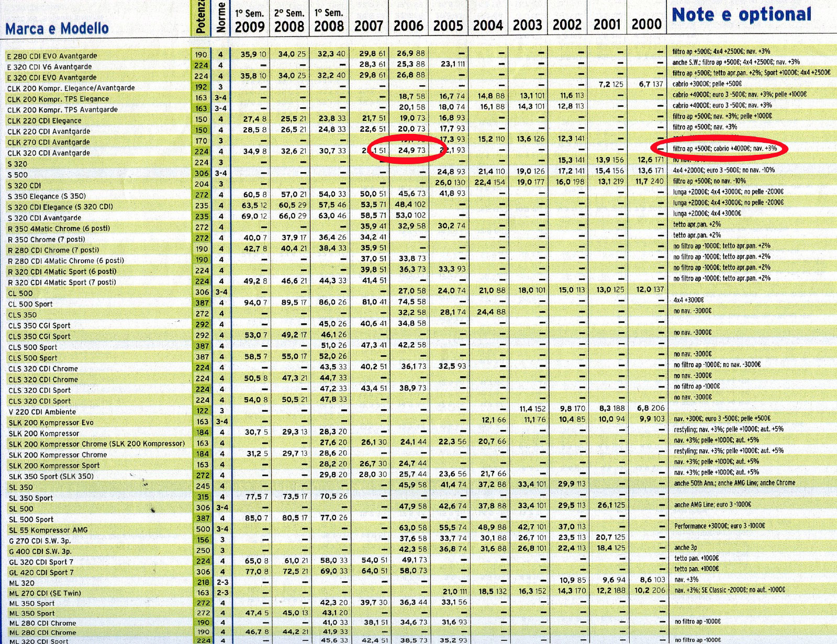Select the '1° Sem. 2008' column header

coord(329,20)
